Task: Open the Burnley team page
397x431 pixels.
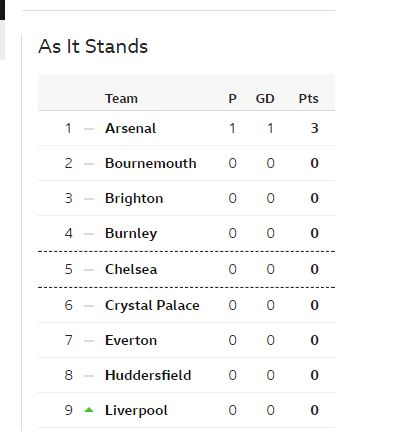Action: point(131,233)
